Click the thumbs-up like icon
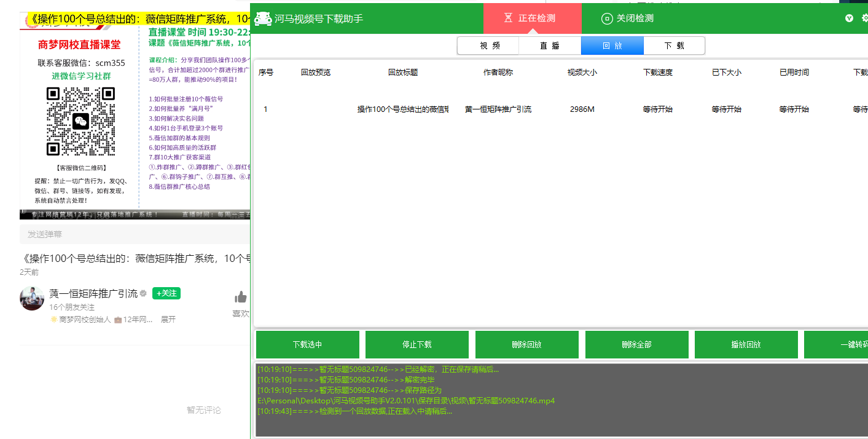The width and height of the screenshot is (868, 439). coord(240,298)
